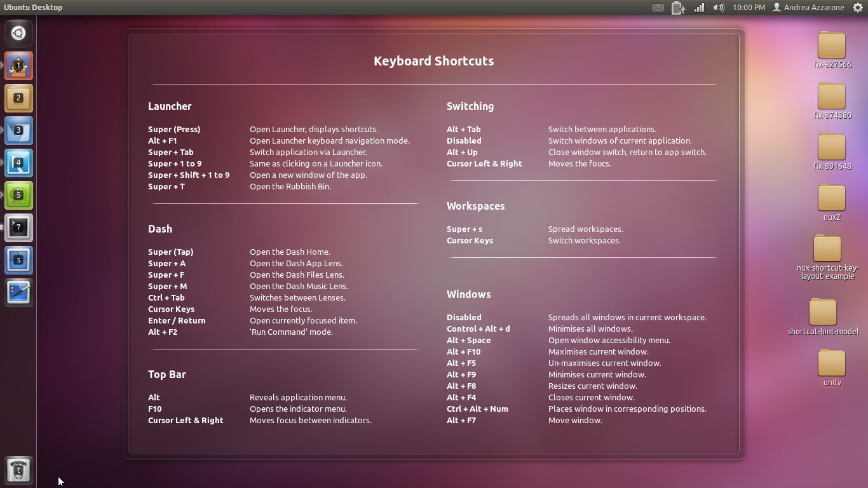Open the sound indicator menu
The height and width of the screenshot is (488, 868).
718,8
